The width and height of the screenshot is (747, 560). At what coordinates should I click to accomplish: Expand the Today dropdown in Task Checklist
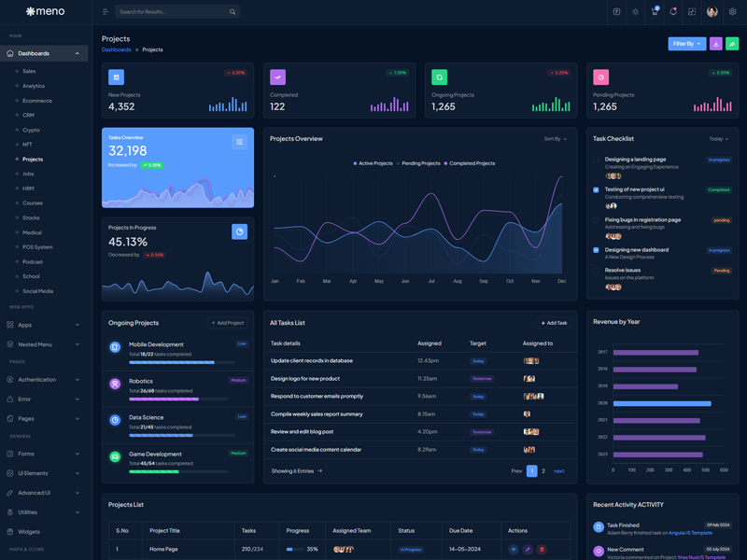(718, 139)
